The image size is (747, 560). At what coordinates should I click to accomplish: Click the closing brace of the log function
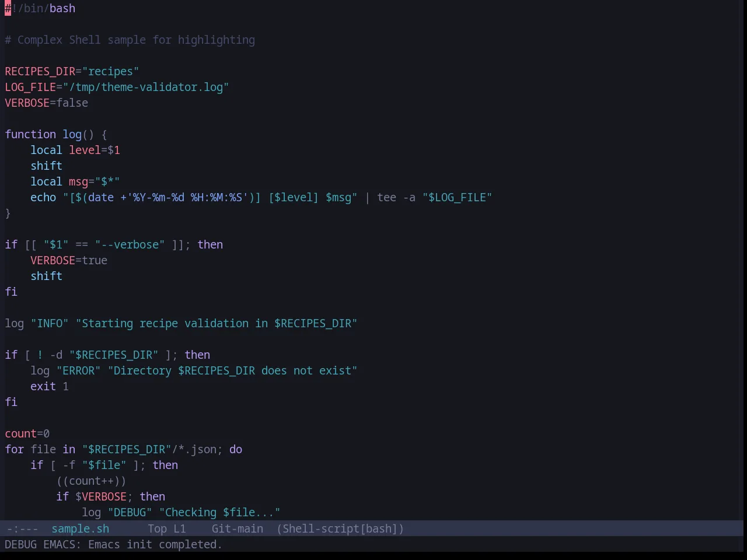[x=8, y=213]
